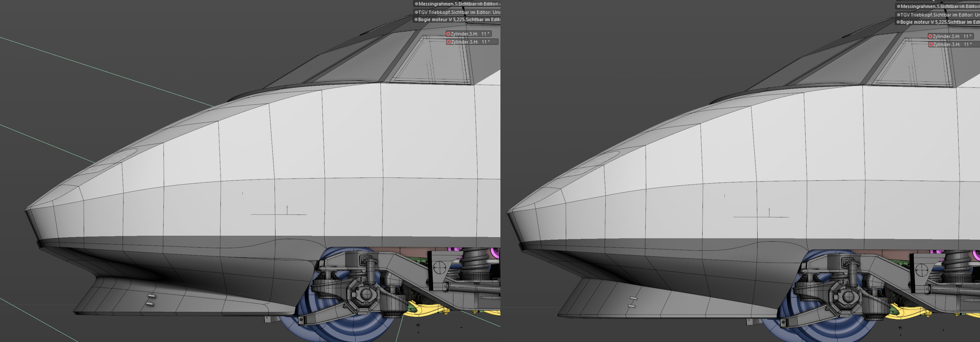Click red ring of upper Zylinder.3.H, left viewport
980x342 pixels.
448,34
